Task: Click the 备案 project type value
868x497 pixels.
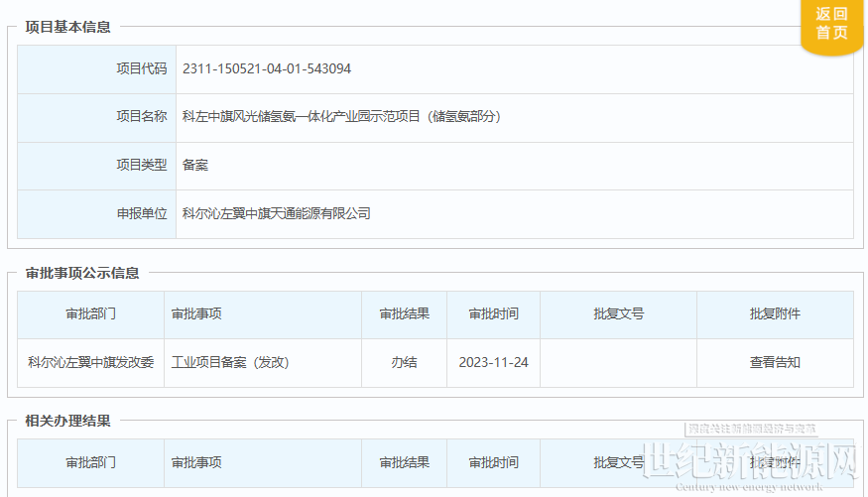Action: 195,165
